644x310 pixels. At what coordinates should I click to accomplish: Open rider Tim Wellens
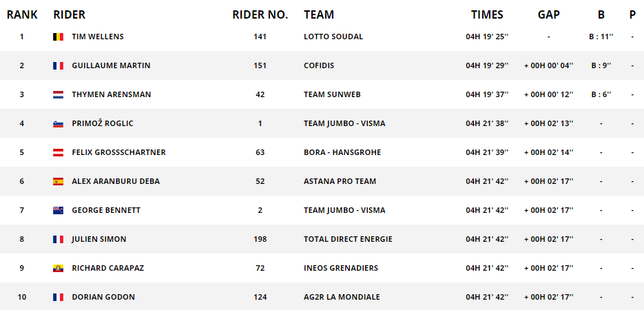click(x=98, y=37)
